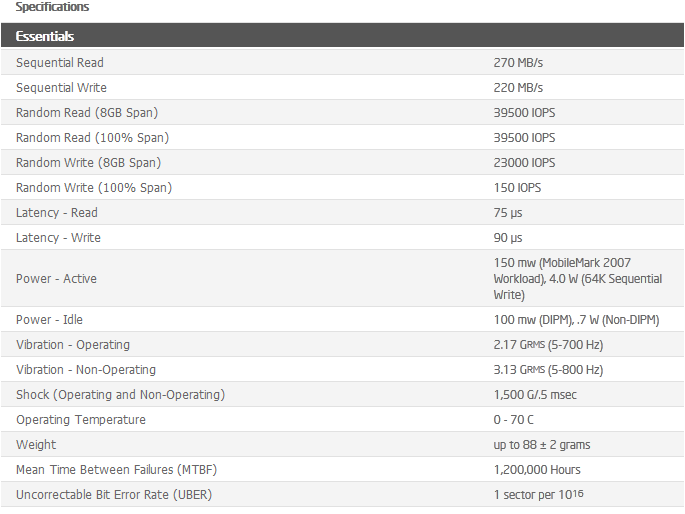Click the Specifications heading
Viewport: 685px width, 514px height.
(x=52, y=7)
